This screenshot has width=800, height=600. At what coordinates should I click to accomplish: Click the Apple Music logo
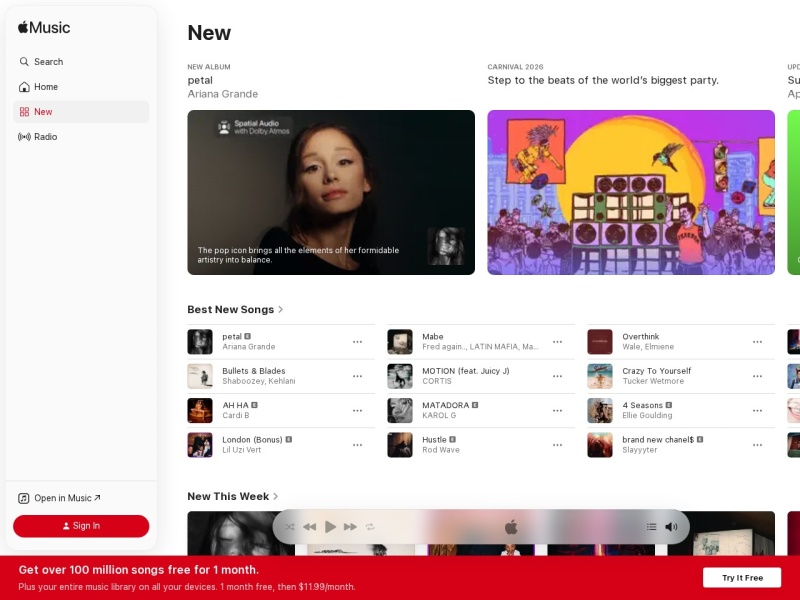pos(44,28)
